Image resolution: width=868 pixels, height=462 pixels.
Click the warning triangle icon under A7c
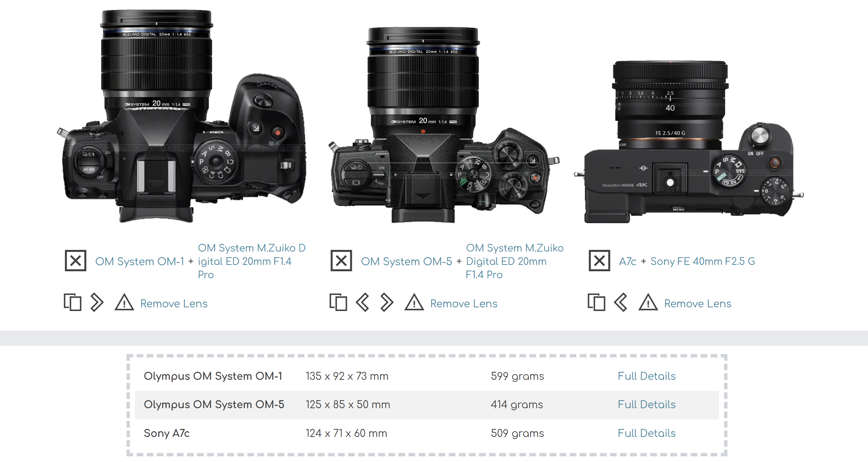click(648, 302)
